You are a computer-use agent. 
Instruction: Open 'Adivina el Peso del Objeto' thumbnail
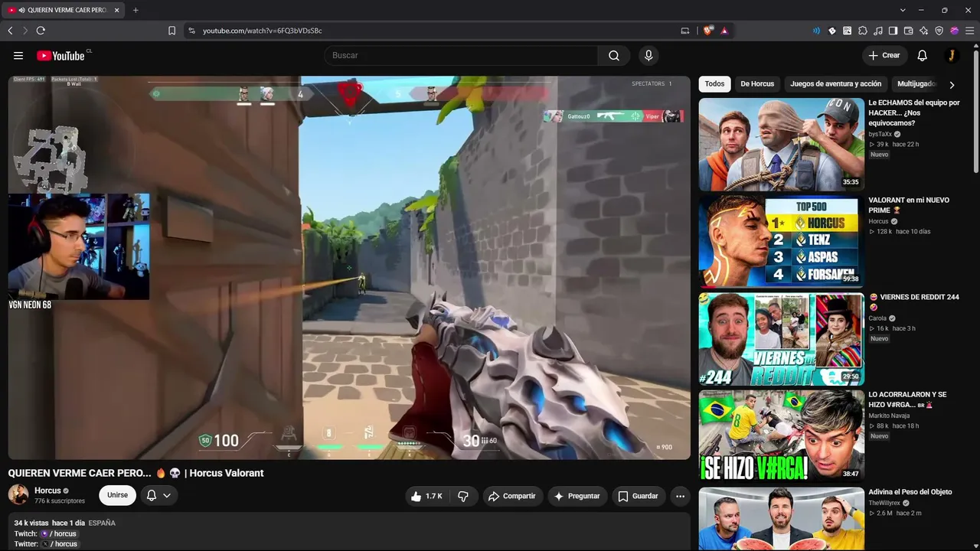click(781, 519)
